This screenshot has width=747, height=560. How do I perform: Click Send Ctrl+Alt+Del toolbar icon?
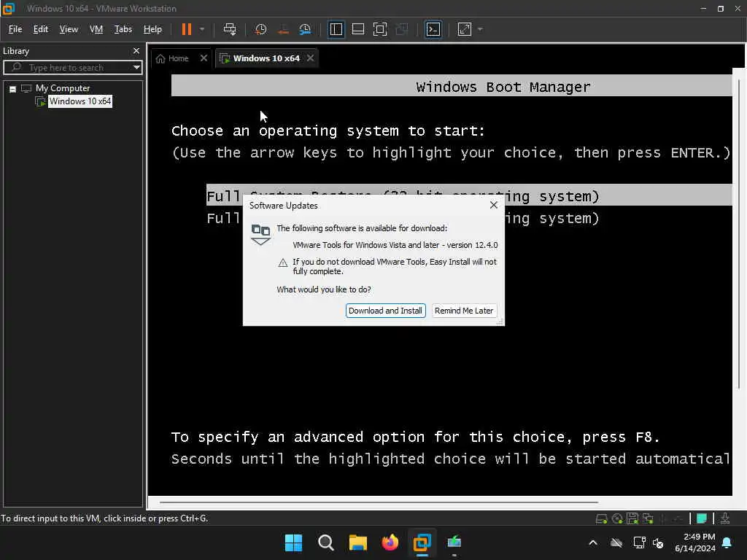230,29
